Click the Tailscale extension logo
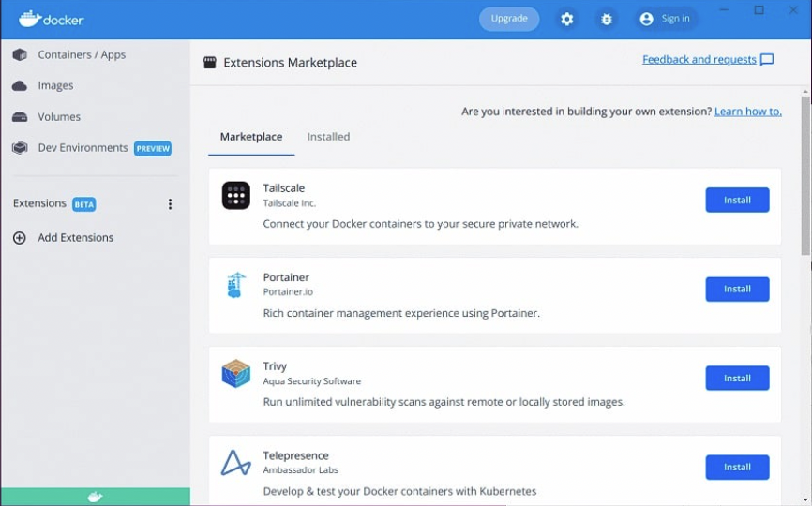The image size is (812, 506). coord(236,196)
